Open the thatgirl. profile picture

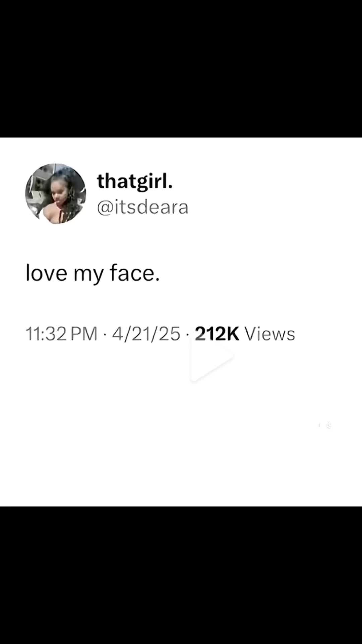pos(56,194)
